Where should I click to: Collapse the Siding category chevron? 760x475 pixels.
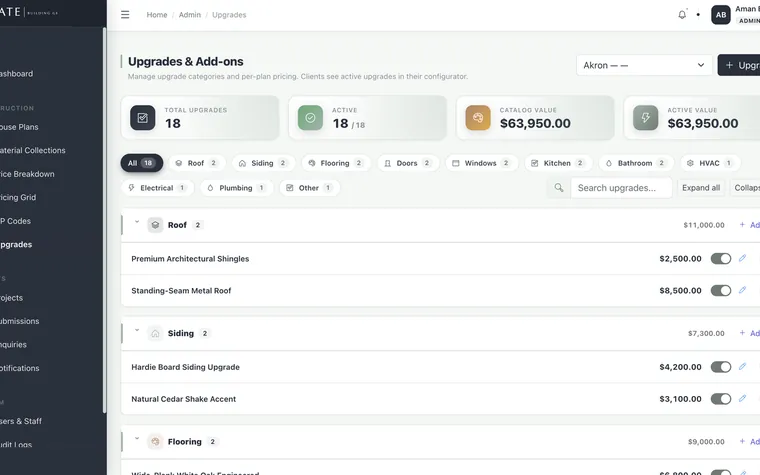pos(137,331)
